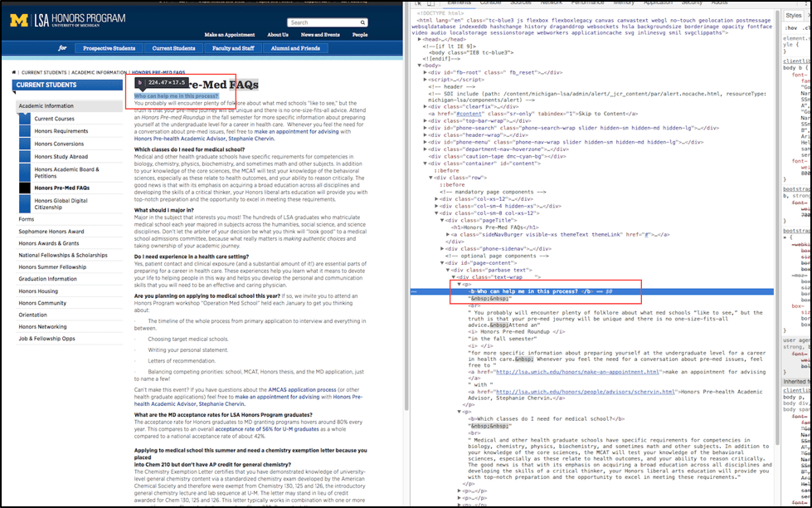The image size is (812, 508).
Task: Open National Fellowships & Scholarships
Action: click(x=63, y=255)
